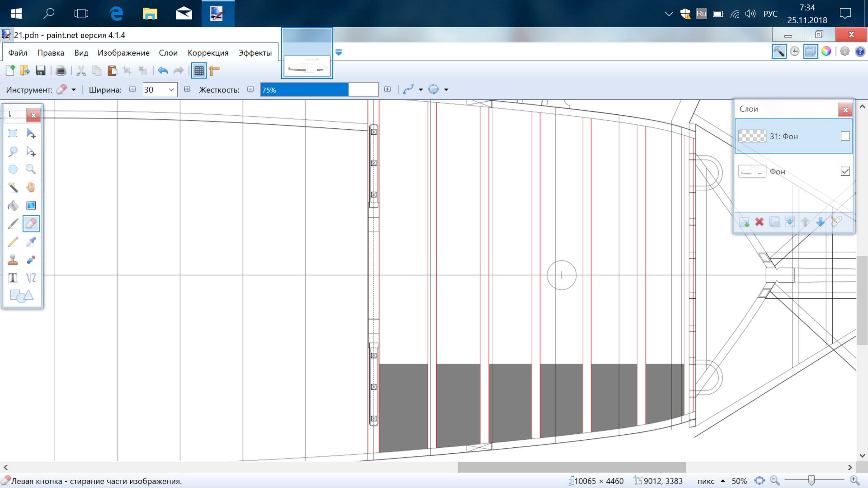This screenshot has width=868, height=488.
Task: Select the Paintbrush tool
Action: pos(13,224)
